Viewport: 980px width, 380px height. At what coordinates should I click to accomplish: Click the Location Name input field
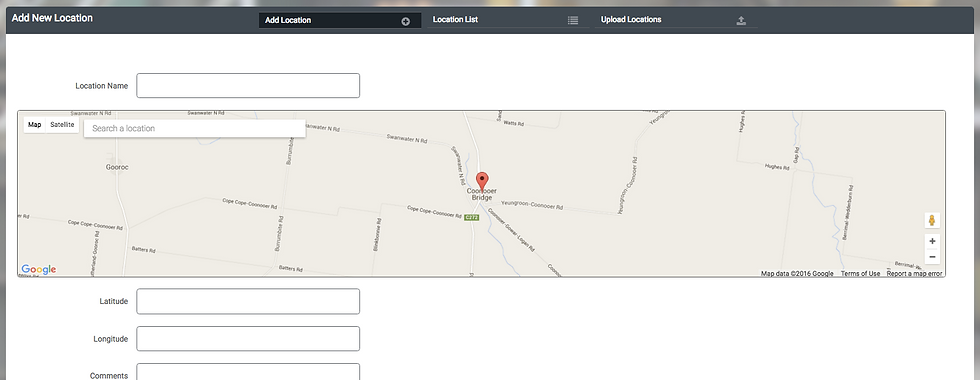click(248, 86)
